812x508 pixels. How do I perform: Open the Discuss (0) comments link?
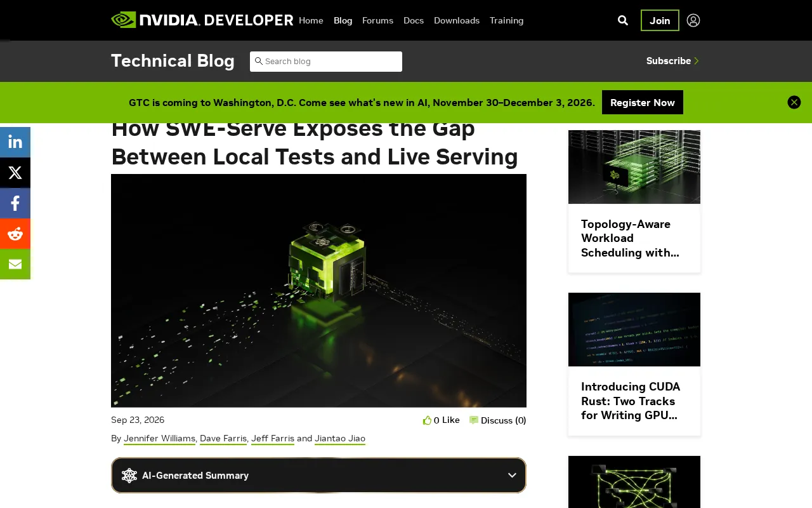(498, 420)
